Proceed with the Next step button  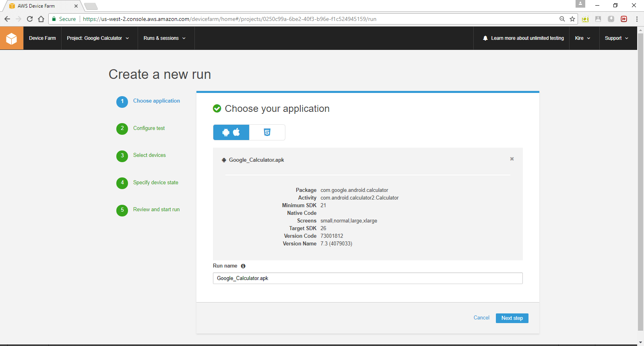point(512,318)
